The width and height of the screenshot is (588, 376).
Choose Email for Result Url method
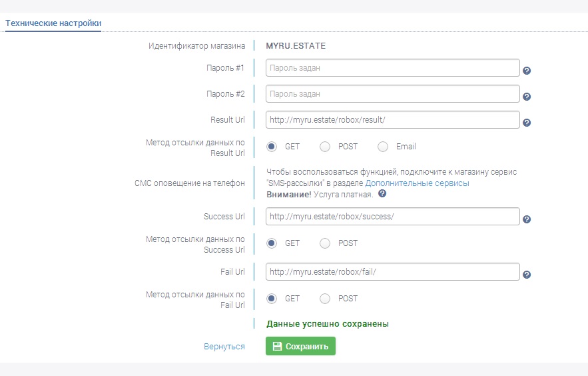coord(383,147)
